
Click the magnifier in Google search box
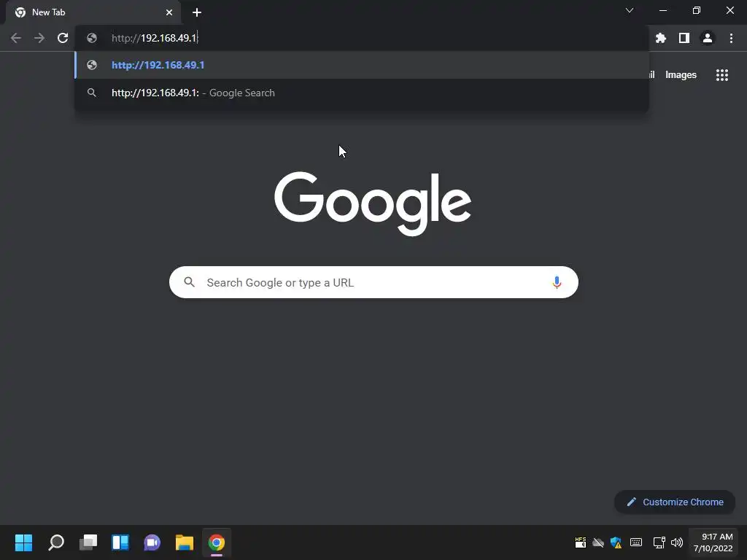coord(189,282)
